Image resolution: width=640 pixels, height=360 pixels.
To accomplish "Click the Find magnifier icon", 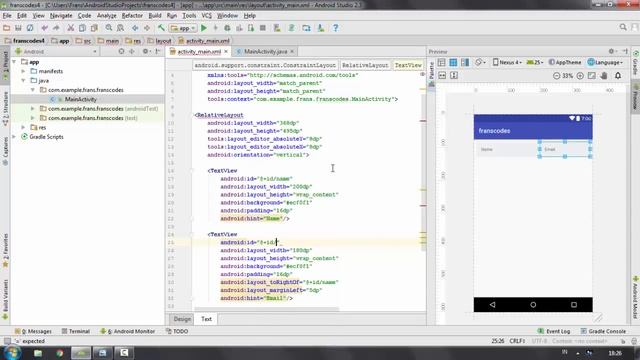I will point(109,28).
